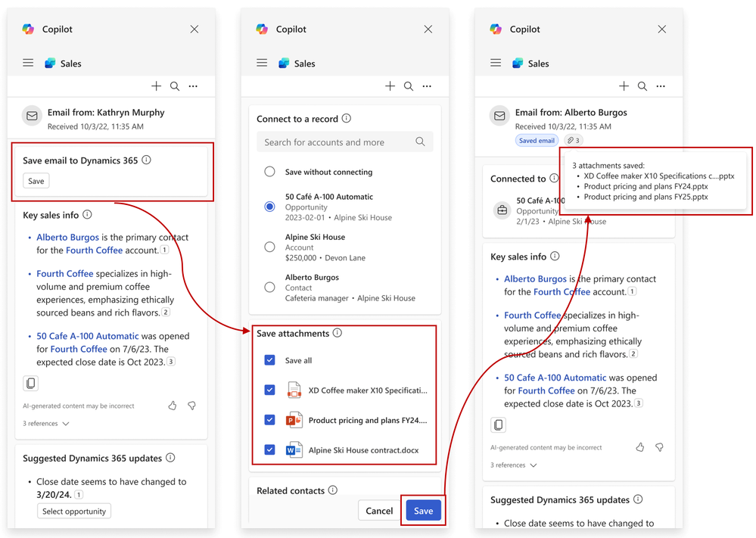The width and height of the screenshot is (756, 538).
Task: Thumbs up the left panel sales summary
Action: pyautogui.click(x=172, y=406)
